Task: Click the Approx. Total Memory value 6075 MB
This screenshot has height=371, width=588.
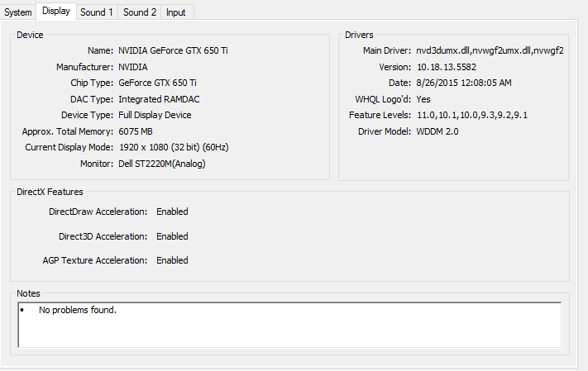Action: pyautogui.click(x=136, y=131)
